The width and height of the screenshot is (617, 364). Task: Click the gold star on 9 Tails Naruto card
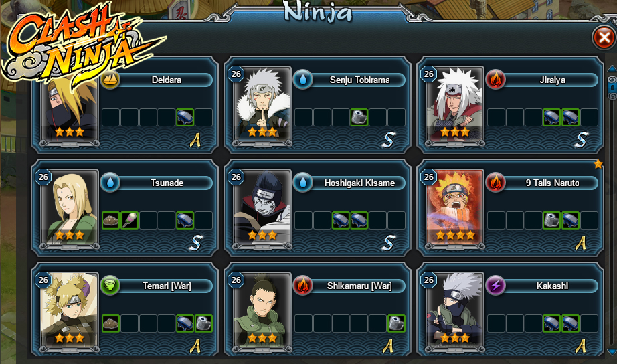[598, 164]
